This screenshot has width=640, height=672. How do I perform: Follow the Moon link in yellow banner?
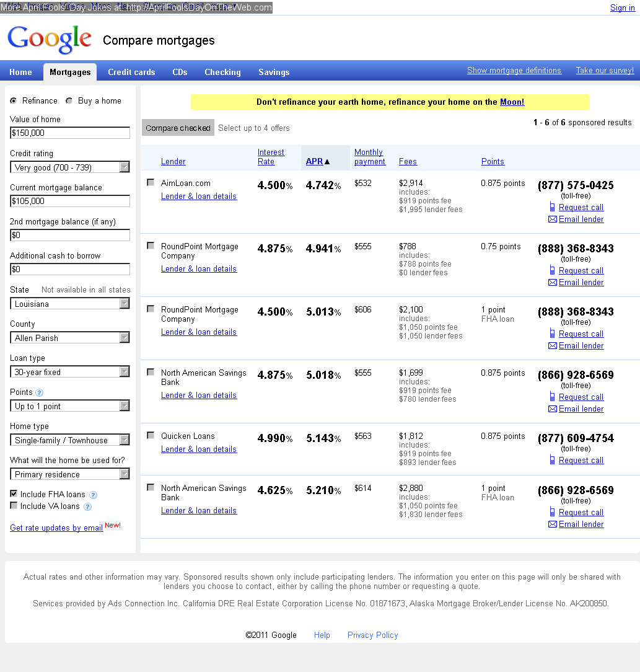[x=512, y=102]
